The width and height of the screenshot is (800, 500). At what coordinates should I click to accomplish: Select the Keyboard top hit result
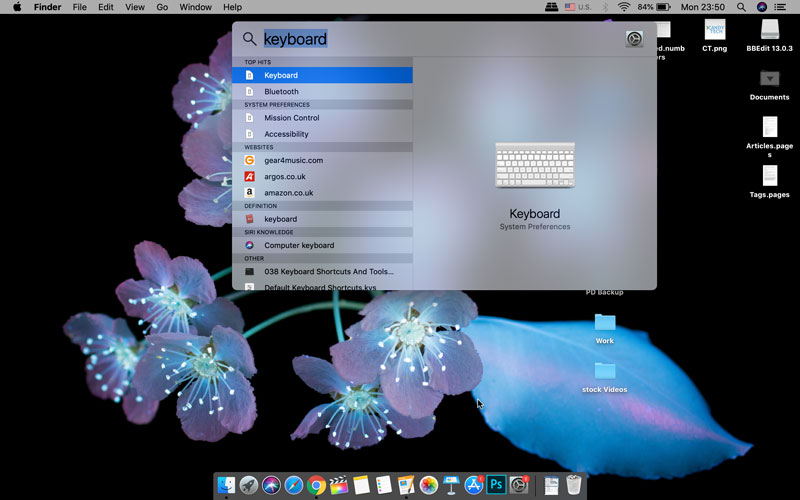[x=322, y=75]
